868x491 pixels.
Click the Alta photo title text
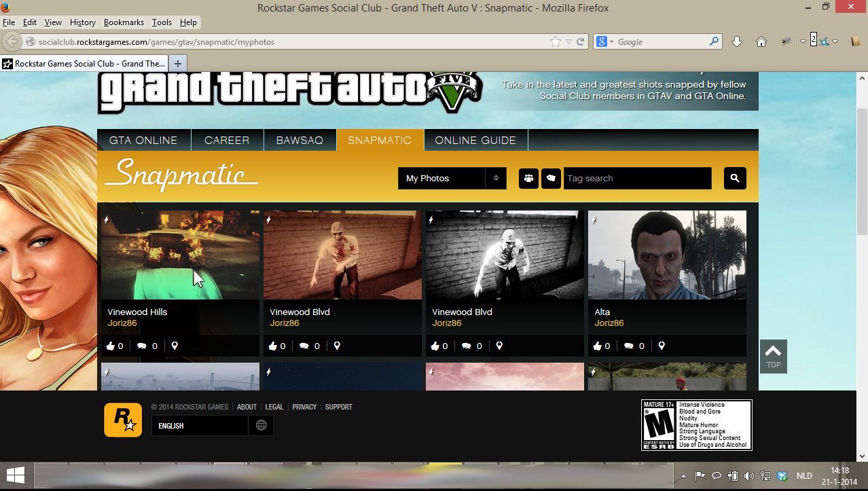coord(602,312)
